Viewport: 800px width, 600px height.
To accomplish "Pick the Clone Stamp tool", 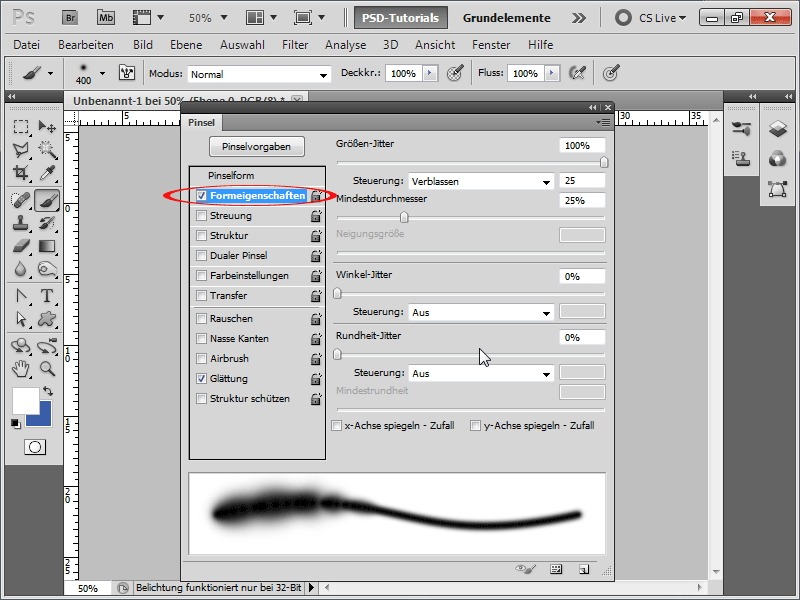I will tap(21, 223).
